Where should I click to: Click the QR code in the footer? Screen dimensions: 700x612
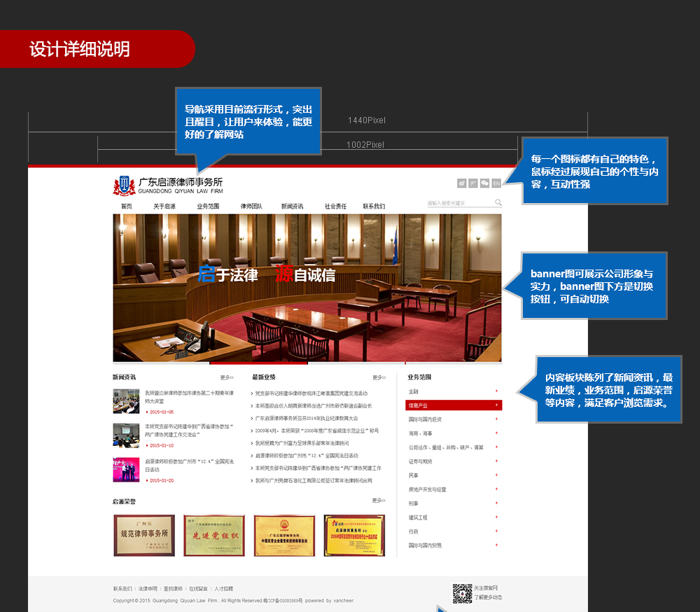pyautogui.click(x=462, y=594)
